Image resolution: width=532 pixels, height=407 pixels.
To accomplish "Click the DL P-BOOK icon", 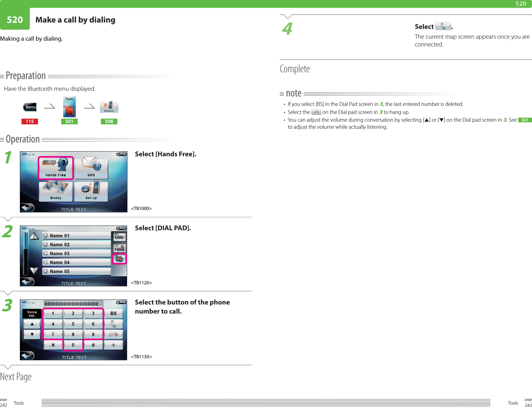I will 119,248.
